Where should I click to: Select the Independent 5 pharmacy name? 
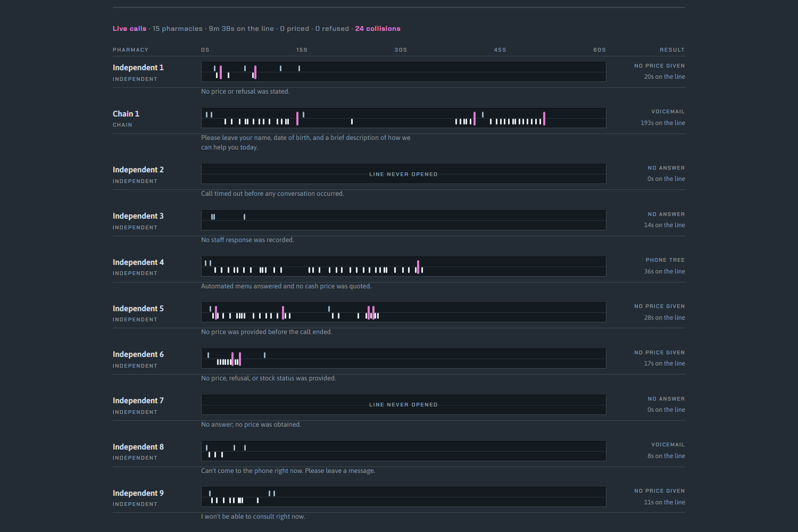click(x=138, y=309)
